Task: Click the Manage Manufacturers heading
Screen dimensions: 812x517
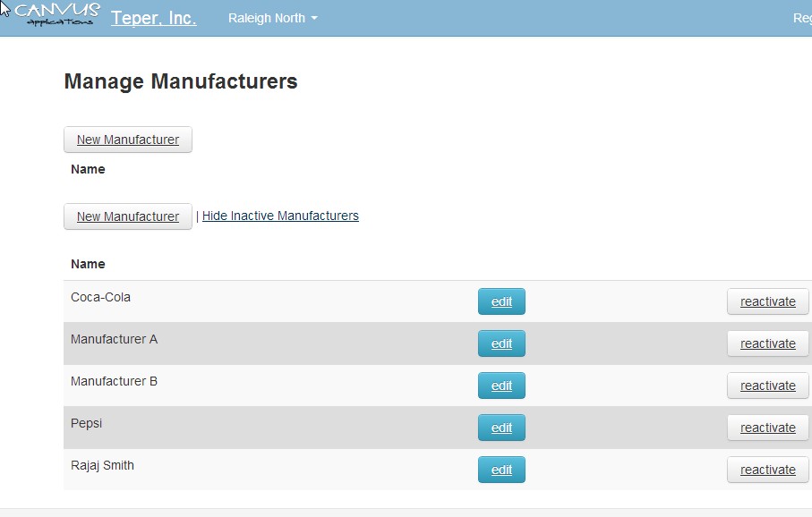Action: (181, 81)
